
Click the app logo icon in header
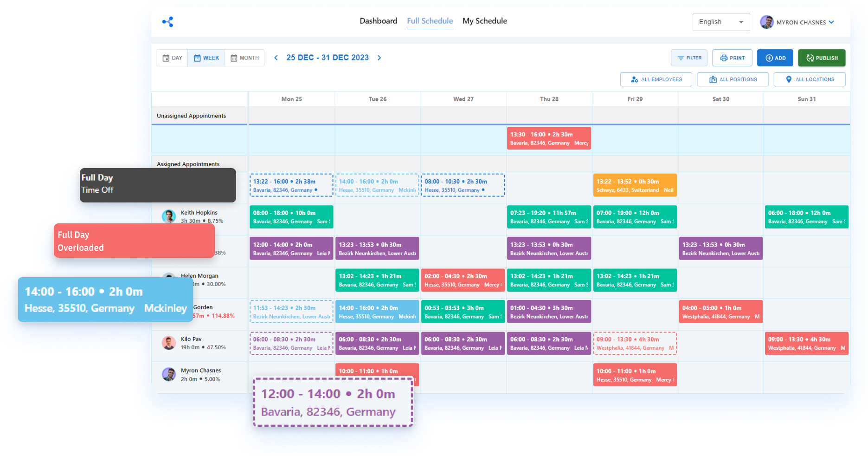[167, 22]
